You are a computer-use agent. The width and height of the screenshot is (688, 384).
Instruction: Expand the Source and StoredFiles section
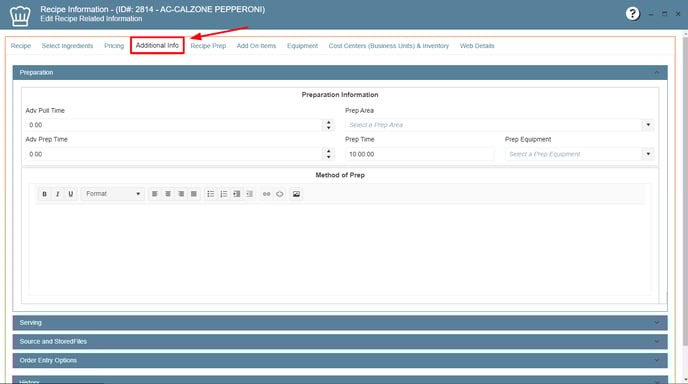point(340,341)
